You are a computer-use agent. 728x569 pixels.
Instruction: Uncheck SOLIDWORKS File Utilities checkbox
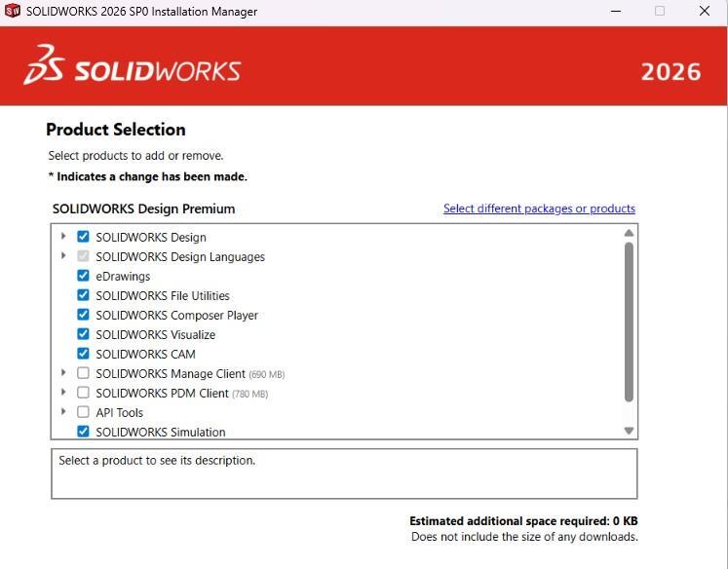pyautogui.click(x=83, y=295)
